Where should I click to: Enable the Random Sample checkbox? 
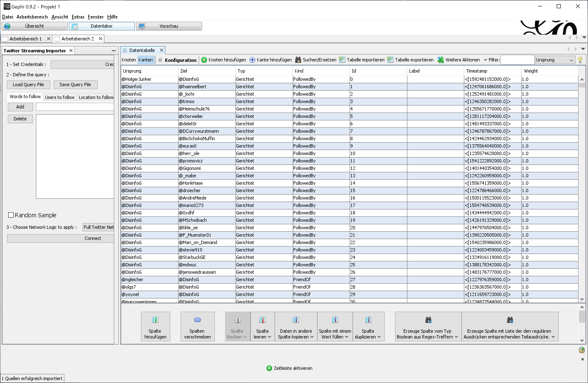pyautogui.click(x=11, y=215)
